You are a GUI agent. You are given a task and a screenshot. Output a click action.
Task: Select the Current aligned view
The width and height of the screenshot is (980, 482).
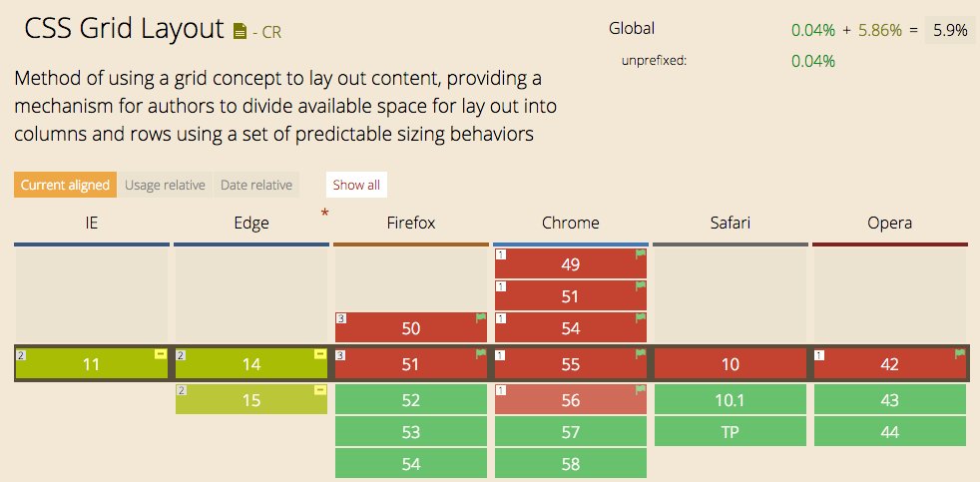65,185
